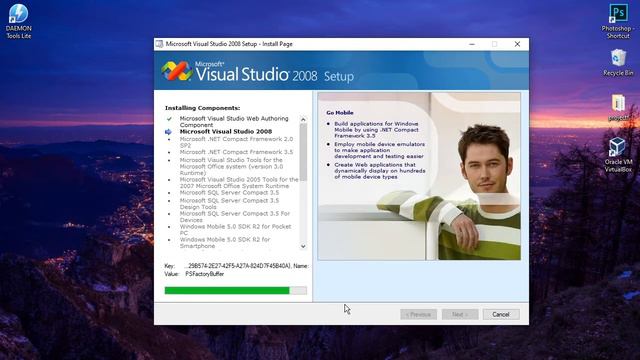Select 'Microsoft SQL Server Compact 3.5' entry
Viewport: 640px width, 360px height.
(x=229, y=193)
